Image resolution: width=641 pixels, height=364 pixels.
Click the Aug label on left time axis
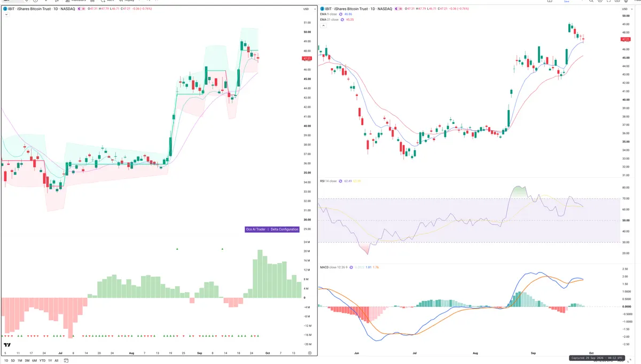coord(131,353)
